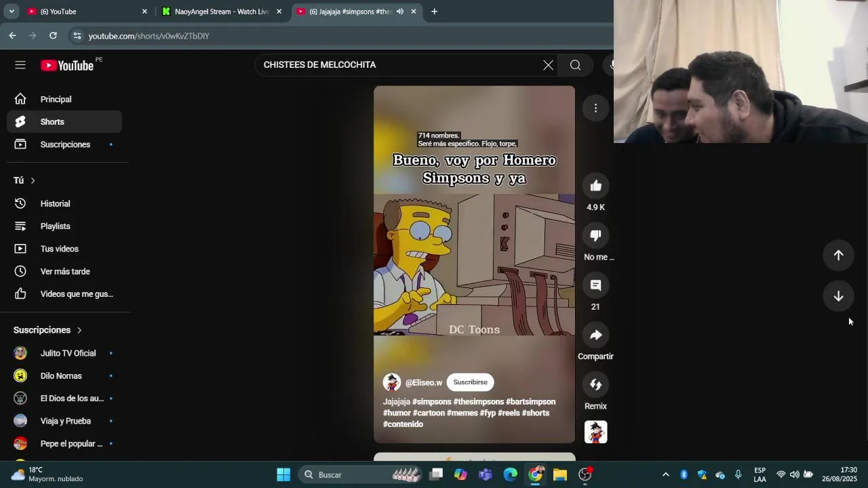Open Suscripciones in sidebar

[x=64, y=144]
